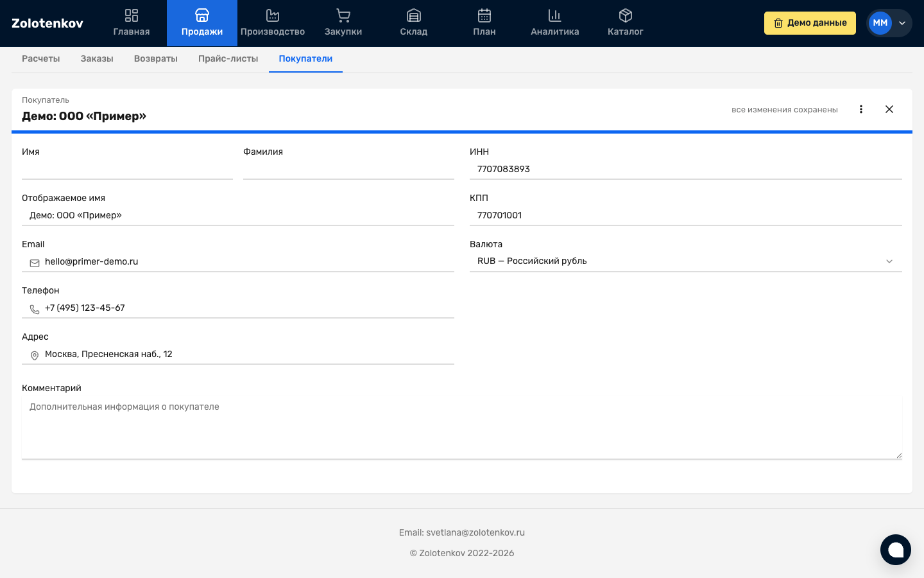This screenshot has height=578, width=924.
Task: Switch to the Возвраты tab
Action: (155, 58)
